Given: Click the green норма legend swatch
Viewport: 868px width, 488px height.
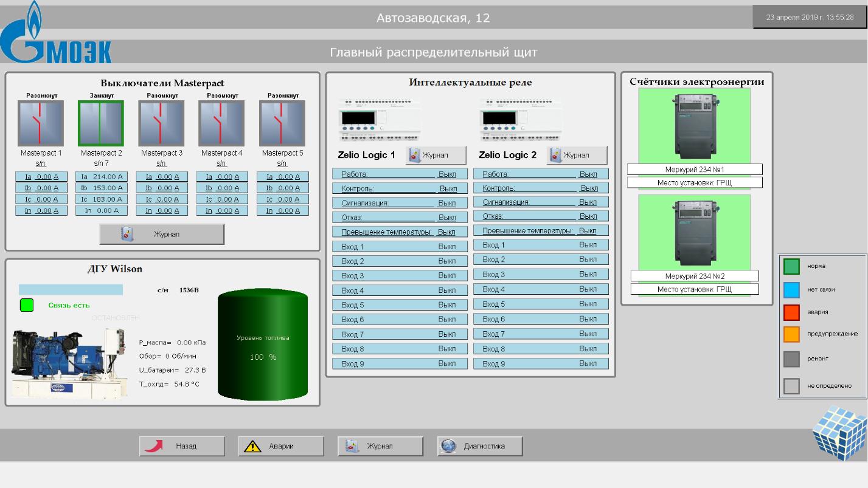Looking at the screenshot, I should [791, 266].
